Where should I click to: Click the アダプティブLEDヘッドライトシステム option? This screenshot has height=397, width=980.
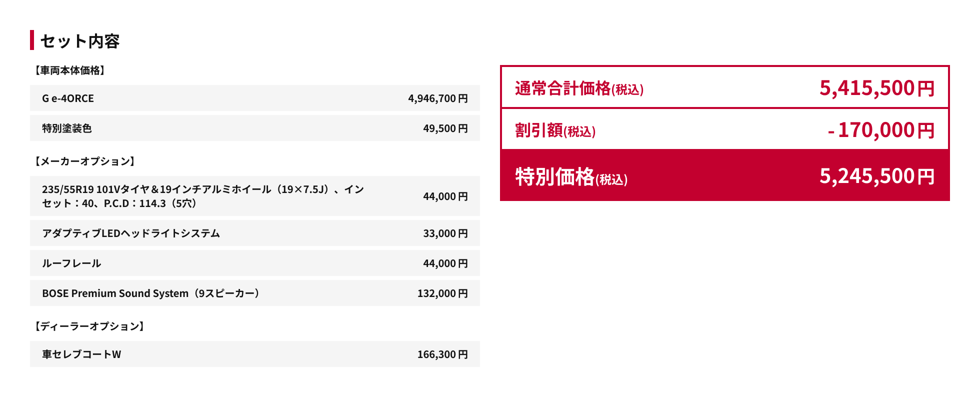(131, 233)
